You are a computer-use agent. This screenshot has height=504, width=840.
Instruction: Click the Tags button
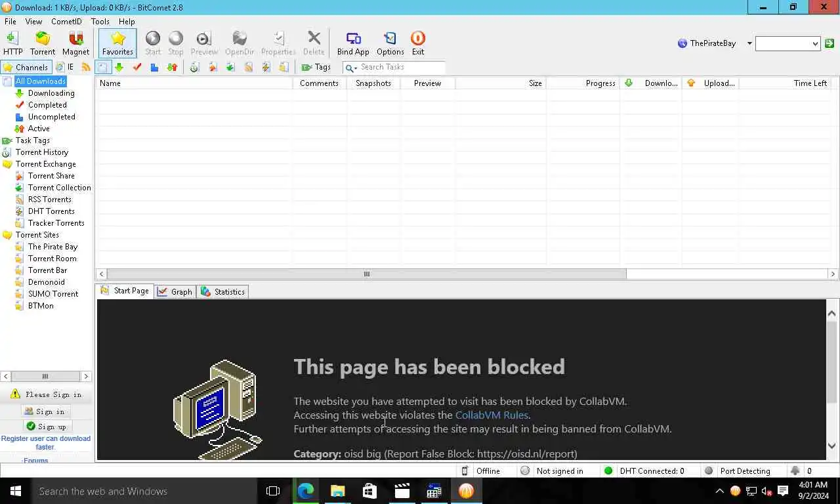click(x=316, y=67)
